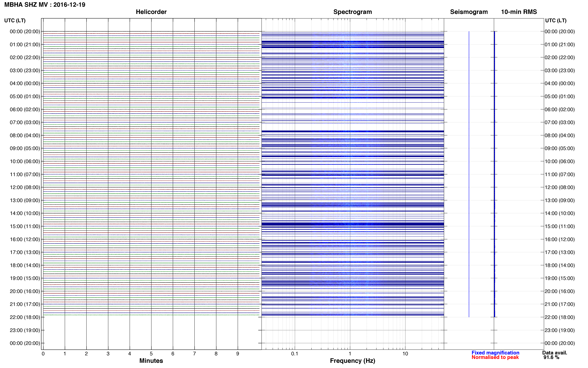
Task: Click "15:00 (11:00)" on the right axis
Action: [560, 226]
